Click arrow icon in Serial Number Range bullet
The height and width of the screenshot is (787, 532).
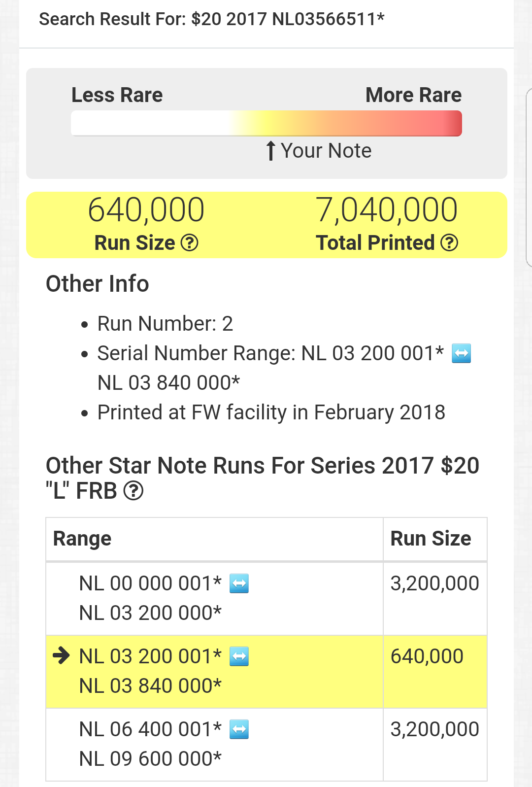tap(461, 353)
